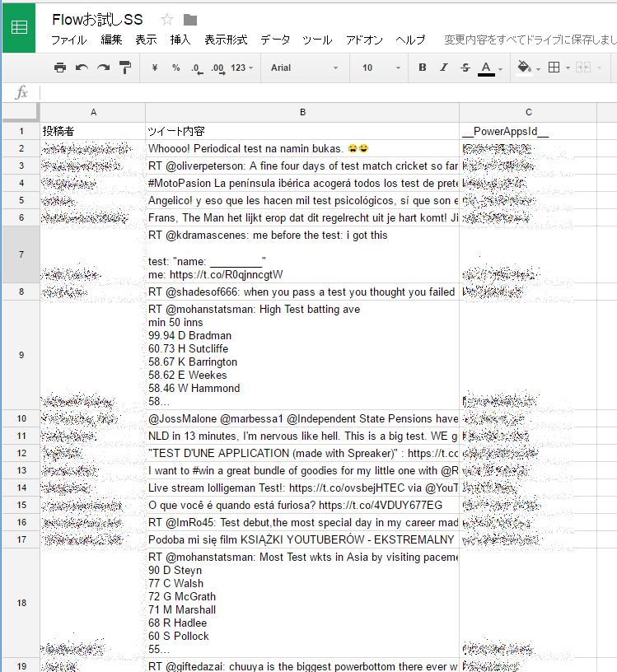Open the 編集 menu
This screenshot has height=672, width=617.
pos(111,40)
